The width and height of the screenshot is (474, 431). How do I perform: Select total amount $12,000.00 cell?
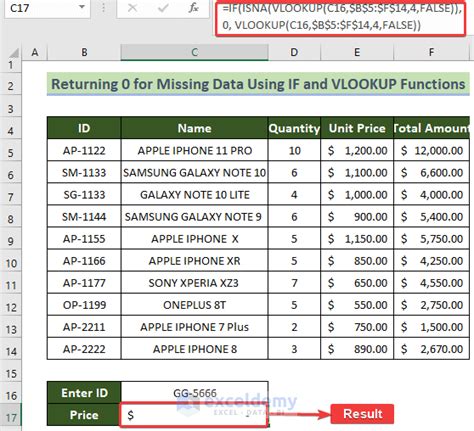431,150
